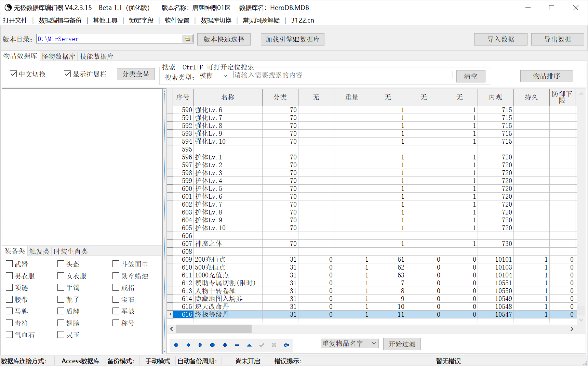Click 加载引擎M2数据库 button

tap(293, 39)
